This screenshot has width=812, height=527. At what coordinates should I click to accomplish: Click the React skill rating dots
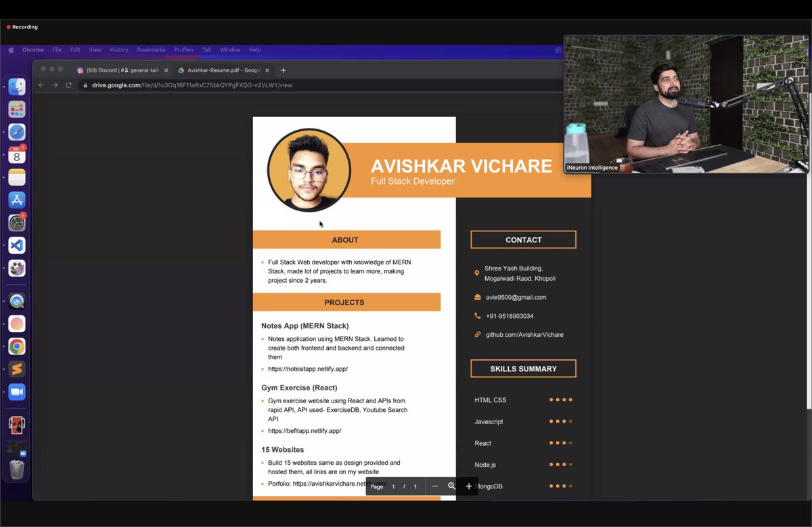point(561,443)
